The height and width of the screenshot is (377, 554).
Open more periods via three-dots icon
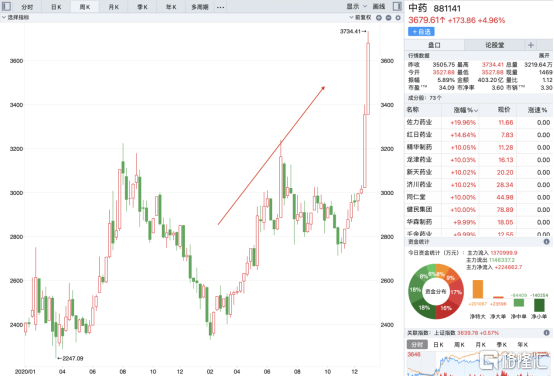click(220, 7)
